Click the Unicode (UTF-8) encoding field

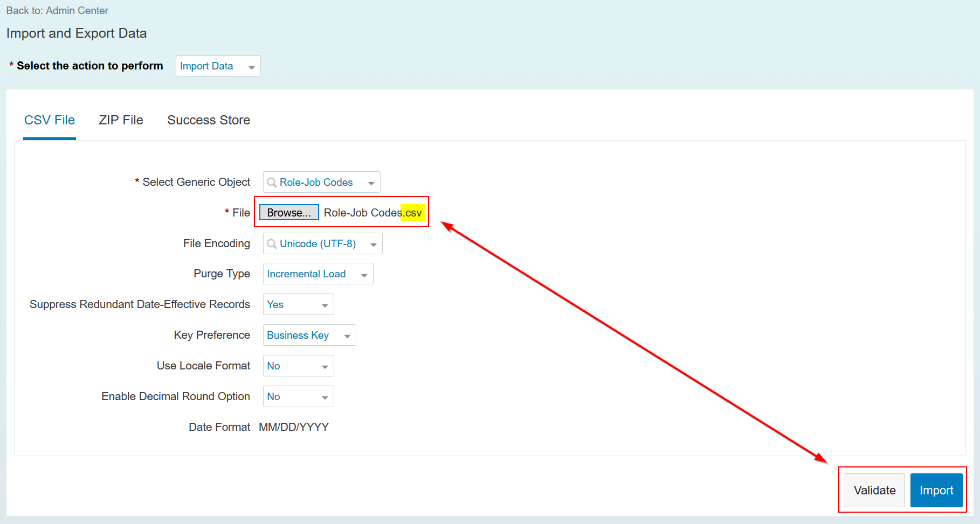click(322, 243)
